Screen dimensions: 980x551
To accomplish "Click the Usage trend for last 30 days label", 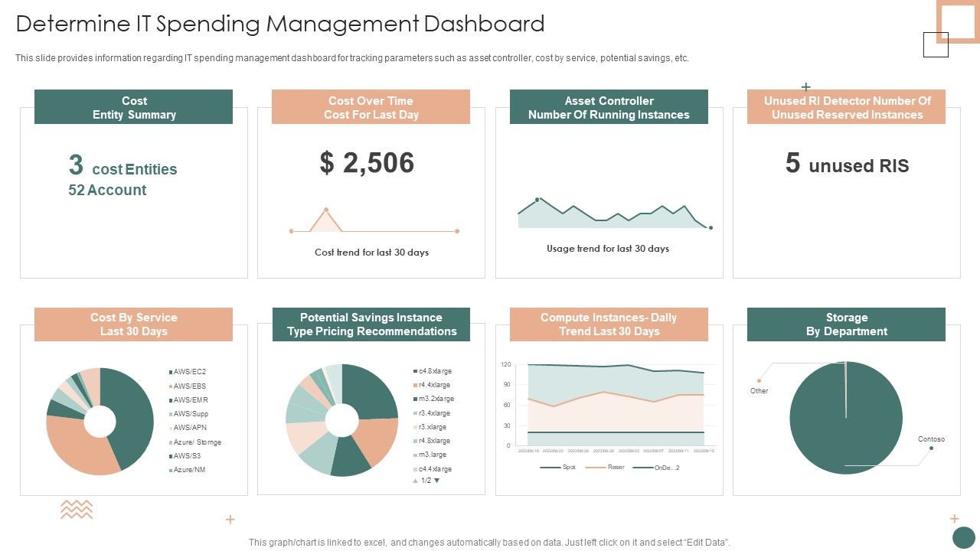I will [608, 249].
